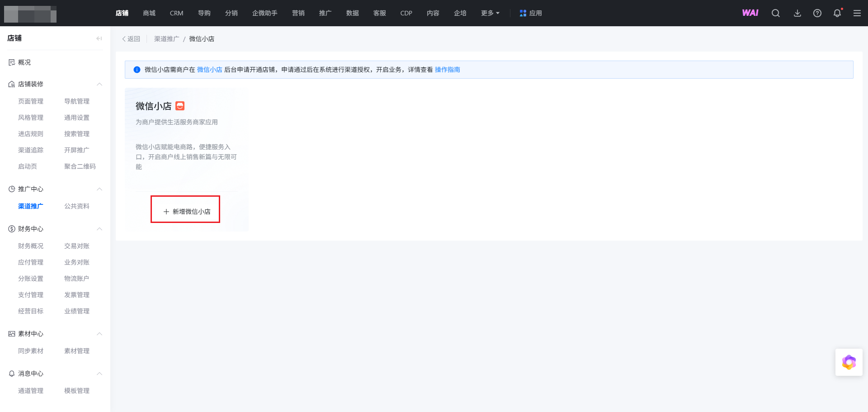Switch to the 商城 top menu

pyautogui.click(x=149, y=13)
